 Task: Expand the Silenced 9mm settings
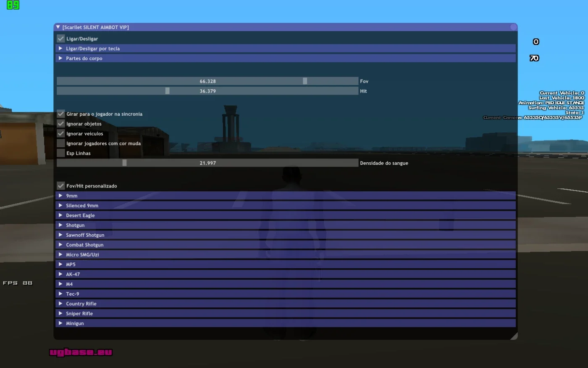pos(286,205)
